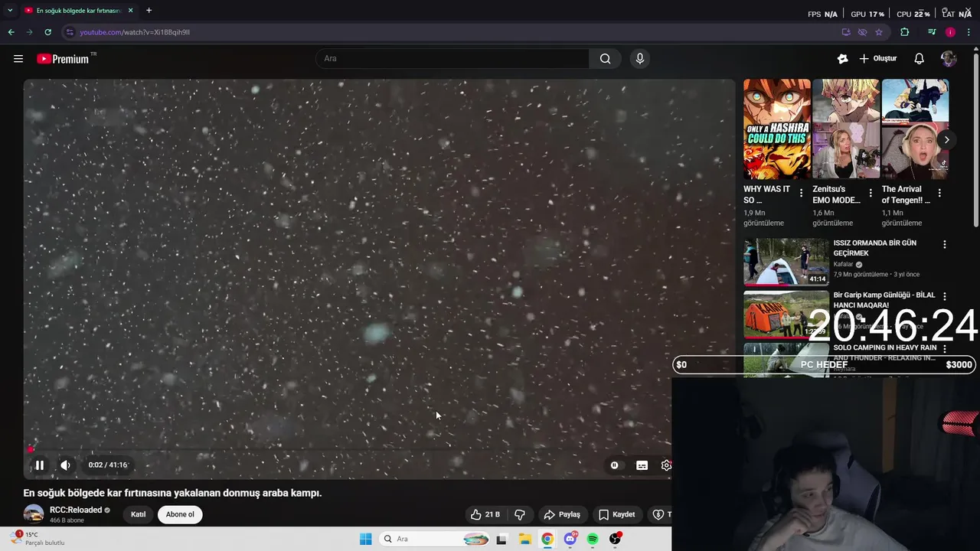The height and width of the screenshot is (551, 980).
Task: Open the Windows Start menu
Action: point(366,540)
